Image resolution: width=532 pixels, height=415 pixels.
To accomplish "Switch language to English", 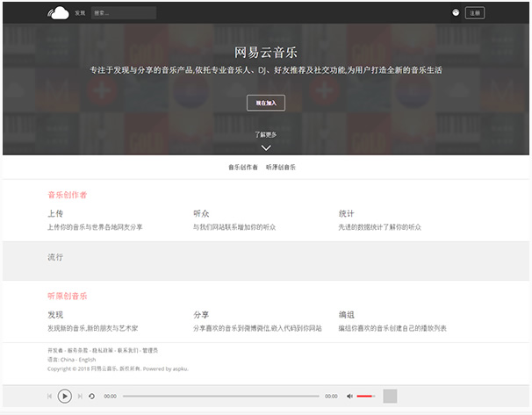I will click(87, 360).
